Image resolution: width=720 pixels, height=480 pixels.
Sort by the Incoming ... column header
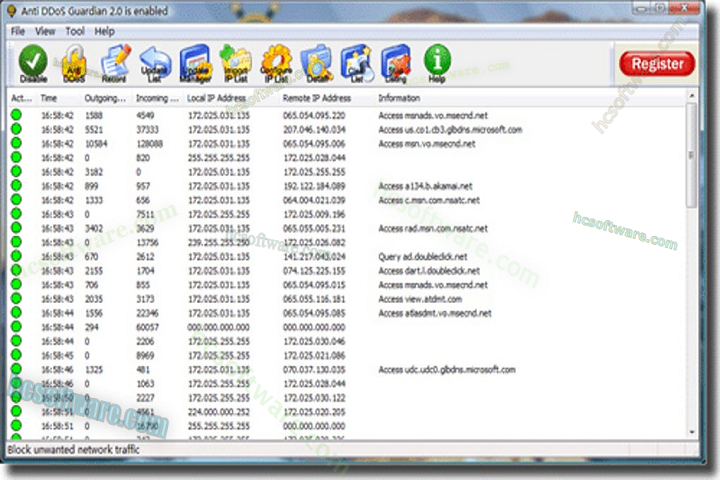pyautogui.click(x=157, y=98)
